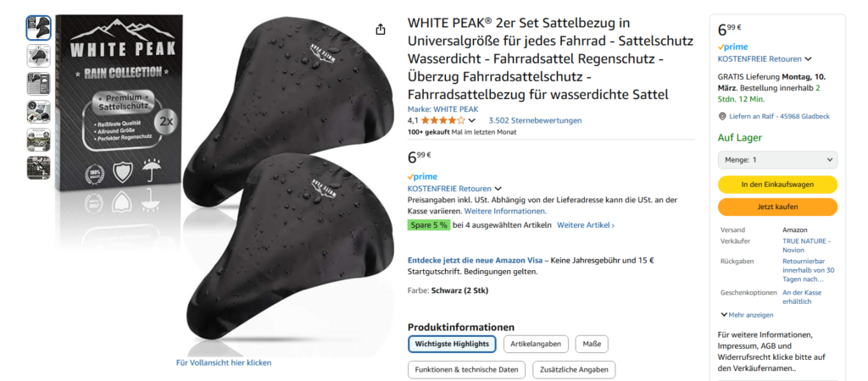
Task: Select the third thumbnail image
Action: coord(38,84)
